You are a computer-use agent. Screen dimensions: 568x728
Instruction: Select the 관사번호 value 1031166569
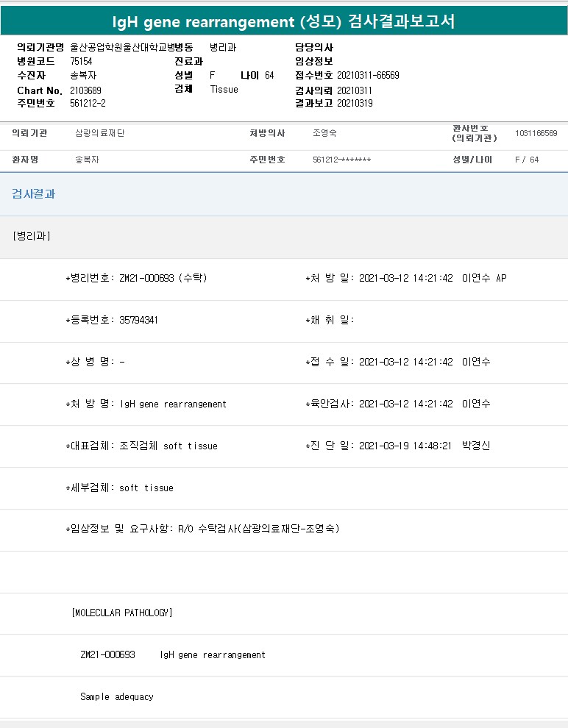pos(536,133)
